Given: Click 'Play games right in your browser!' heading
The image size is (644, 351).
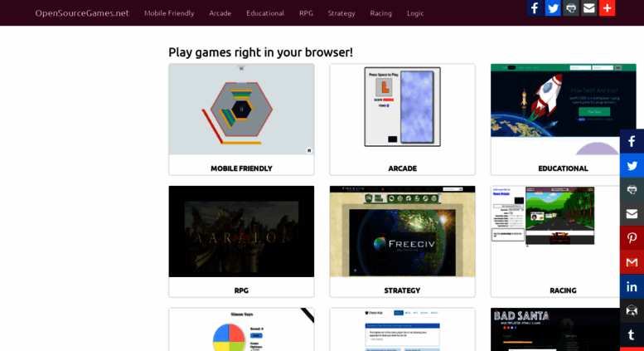Looking at the screenshot, I should point(260,52).
